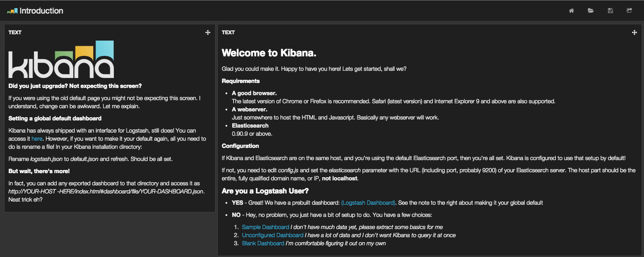Click the right panel's TEXT label
The height and width of the screenshot is (257, 644).
tap(228, 32)
